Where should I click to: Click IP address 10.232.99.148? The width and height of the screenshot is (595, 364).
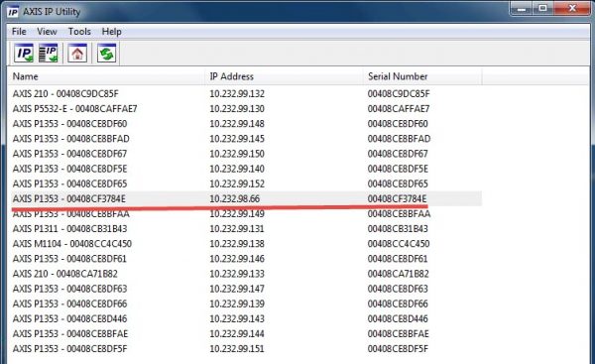pos(237,124)
